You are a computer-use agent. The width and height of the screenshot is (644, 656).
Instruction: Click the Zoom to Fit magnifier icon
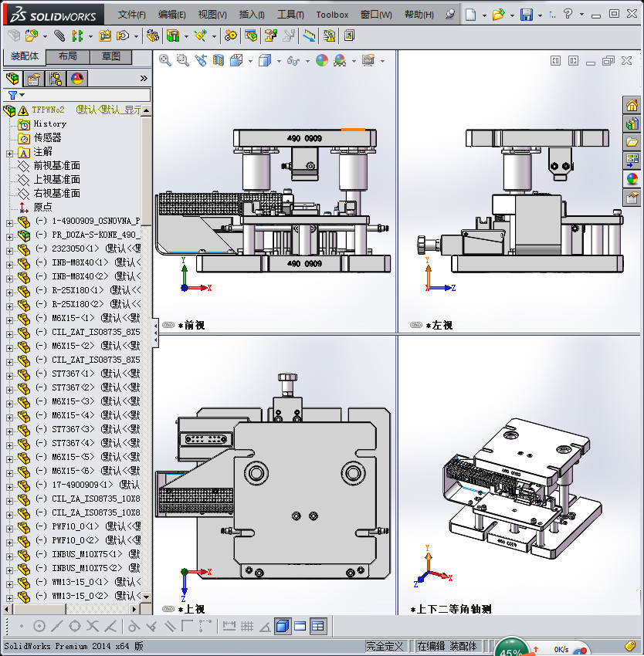[164, 60]
